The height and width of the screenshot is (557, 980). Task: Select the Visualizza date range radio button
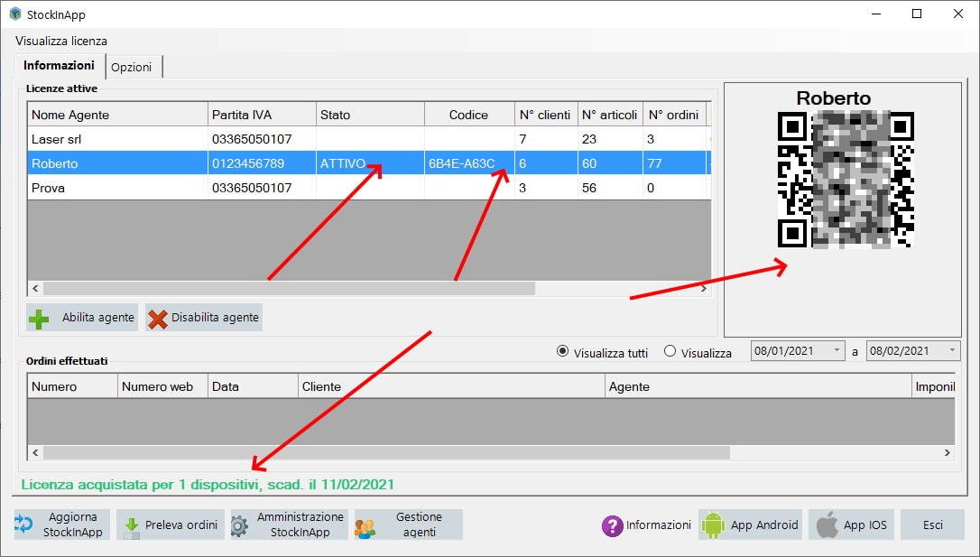tap(670, 351)
